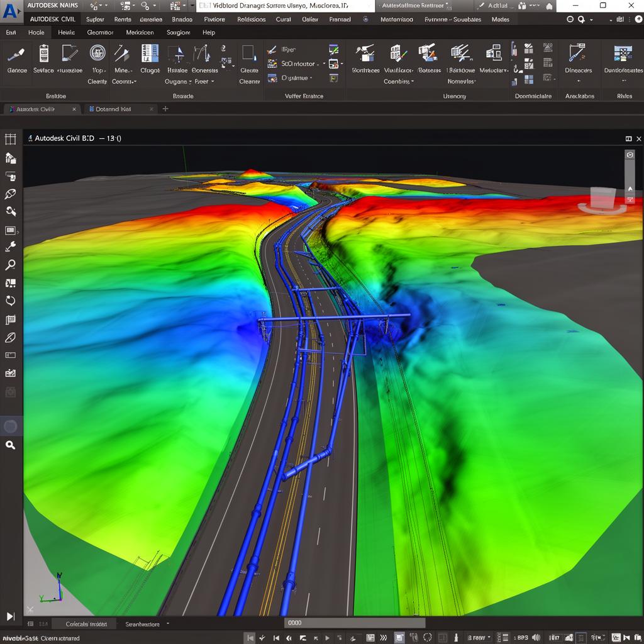Click the Colecais tab at bottom
This screenshot has width=644, height=644.
(86, 624)
